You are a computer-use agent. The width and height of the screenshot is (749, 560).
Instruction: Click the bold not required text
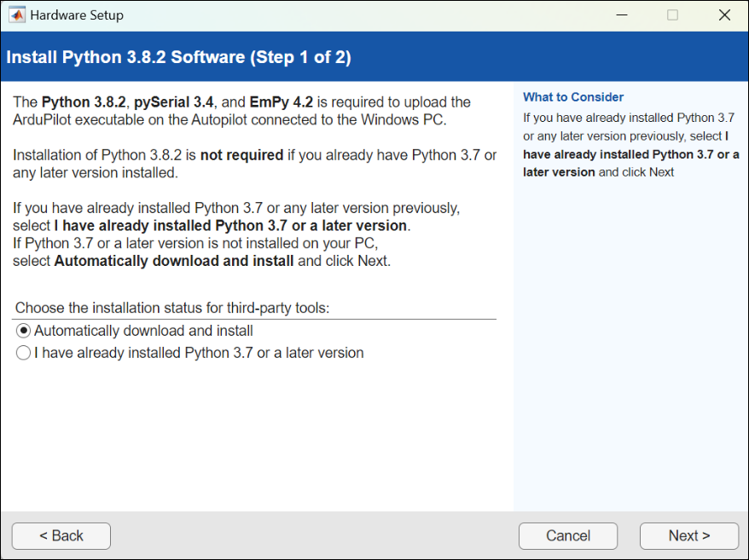click(241, 155)
